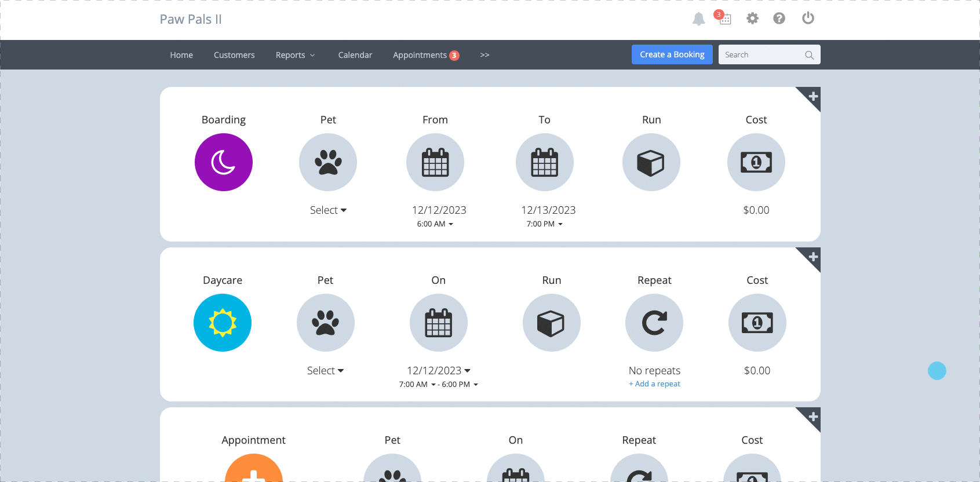This screenshot has width=980, height=482.
Task: Click the Boarding To date 12/13/2023
Action: (548, 210)
